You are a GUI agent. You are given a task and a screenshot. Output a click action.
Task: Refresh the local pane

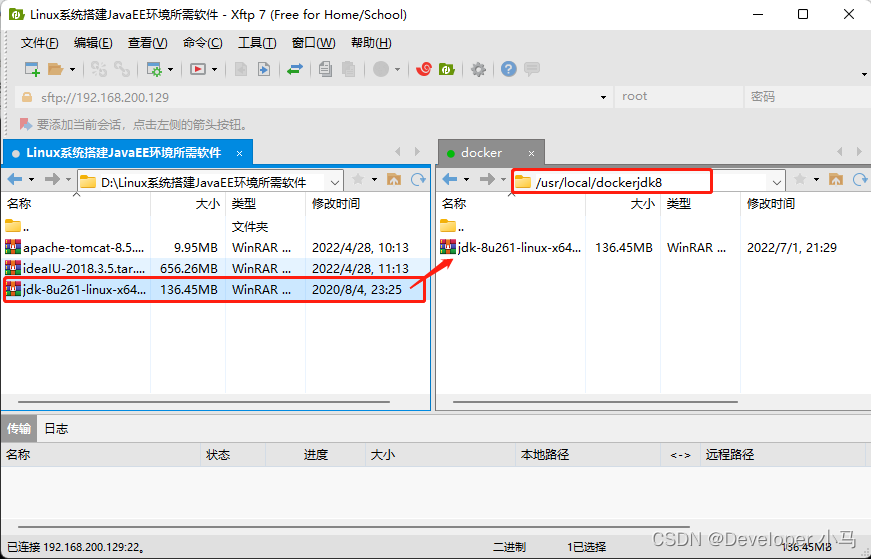[x=418, y=179]
